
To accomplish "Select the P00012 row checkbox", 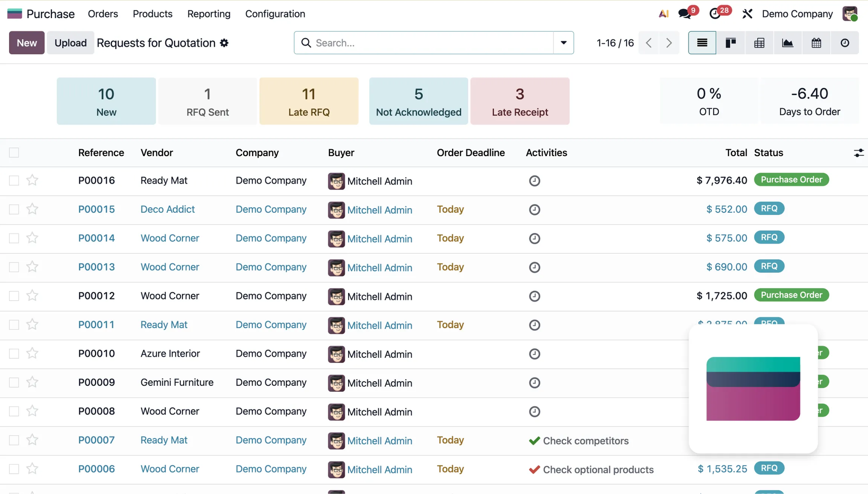I will point(14,296).
